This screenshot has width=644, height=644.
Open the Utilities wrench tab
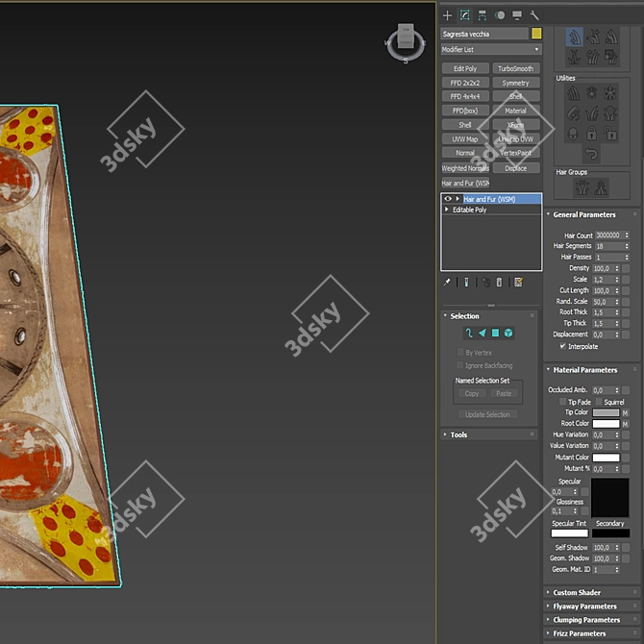pyautogui.click(x=533, y=15)
